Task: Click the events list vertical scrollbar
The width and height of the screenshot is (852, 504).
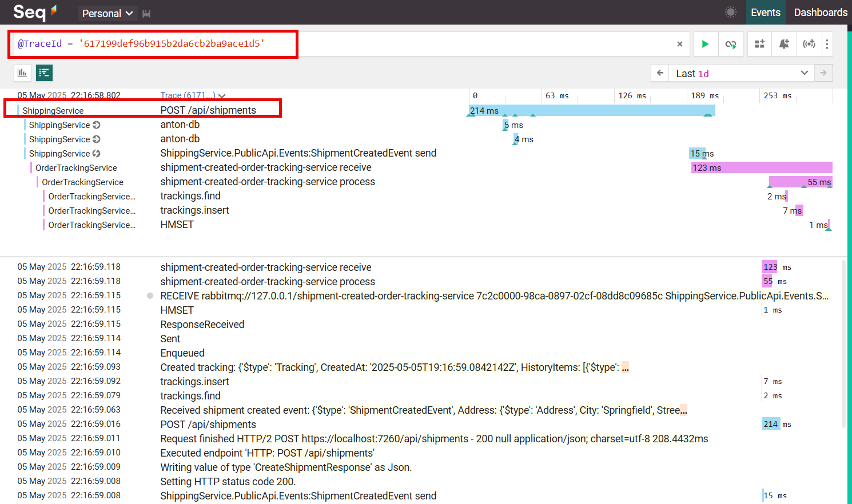Action: (x=843, y=343)
